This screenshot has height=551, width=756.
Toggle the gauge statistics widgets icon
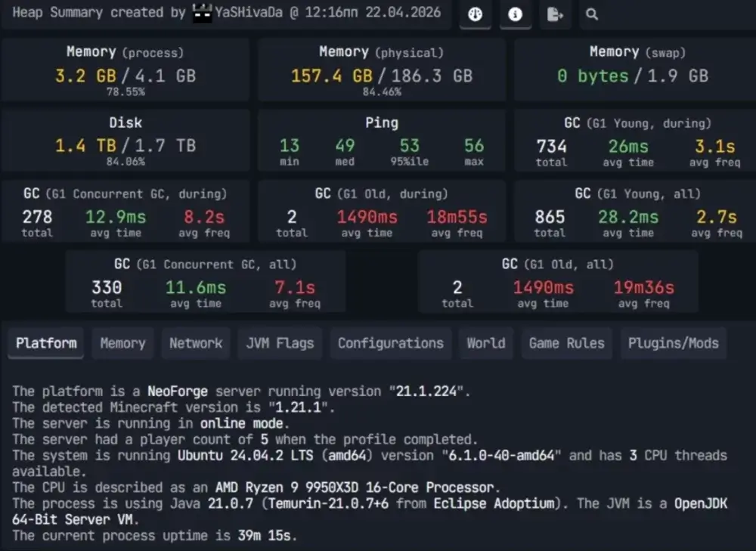pos(475,14)
